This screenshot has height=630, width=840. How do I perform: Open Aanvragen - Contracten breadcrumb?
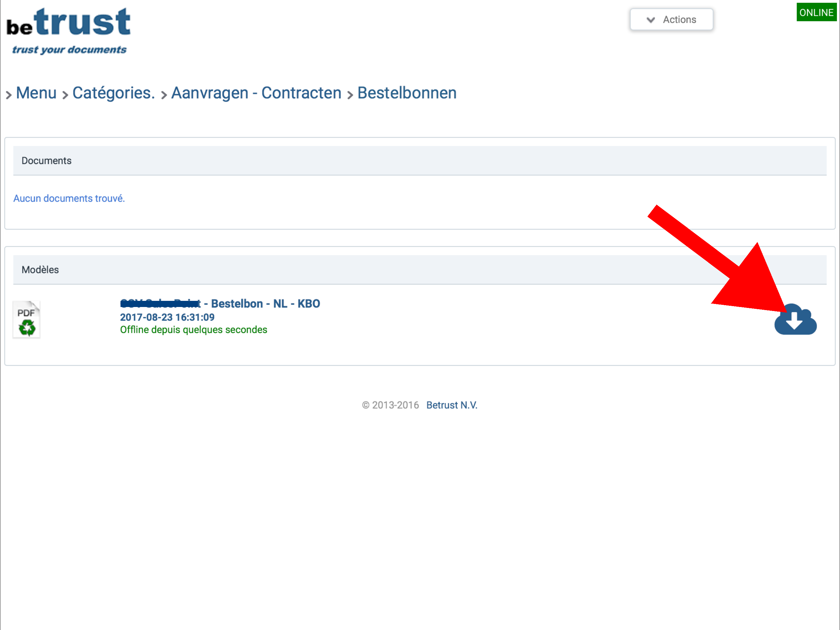click(256, 93)
